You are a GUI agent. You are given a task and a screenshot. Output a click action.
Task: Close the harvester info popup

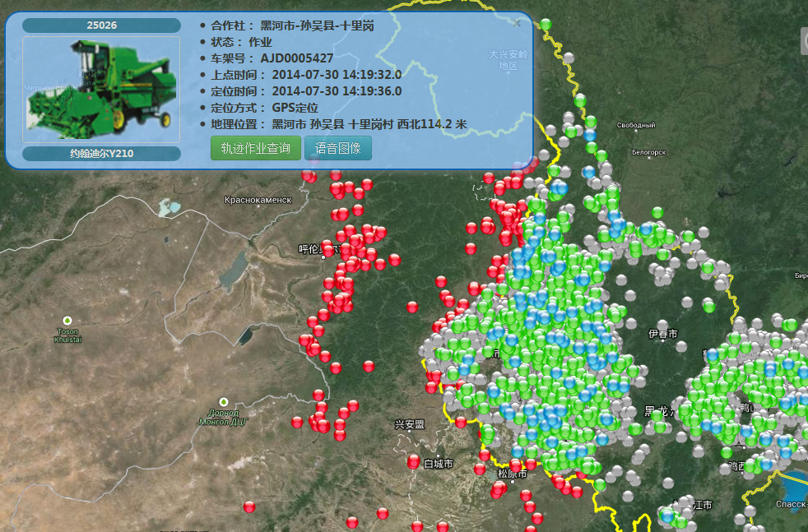517,23
